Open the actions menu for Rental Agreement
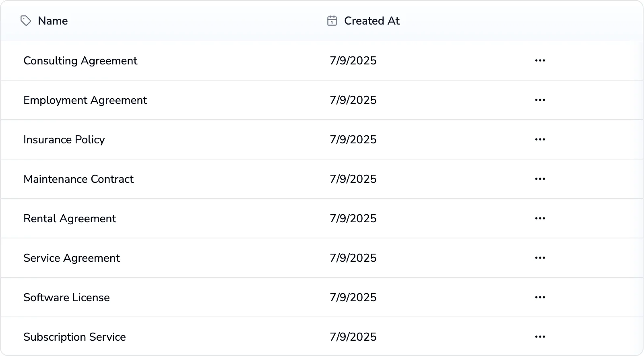644x356 pixels. point(540,218)
